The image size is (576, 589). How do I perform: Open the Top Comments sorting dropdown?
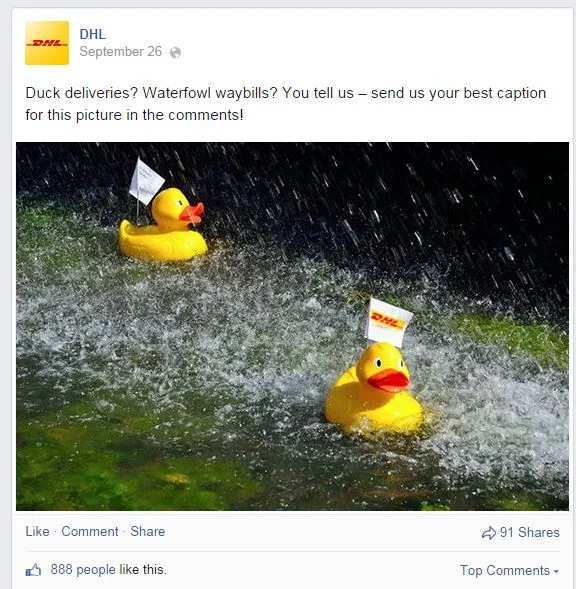tap(509, 570)
